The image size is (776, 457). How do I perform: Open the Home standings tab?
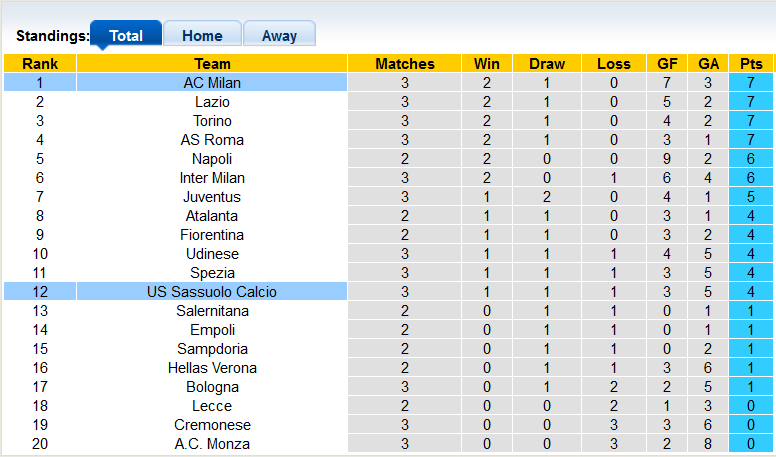(x=202, y=35)
